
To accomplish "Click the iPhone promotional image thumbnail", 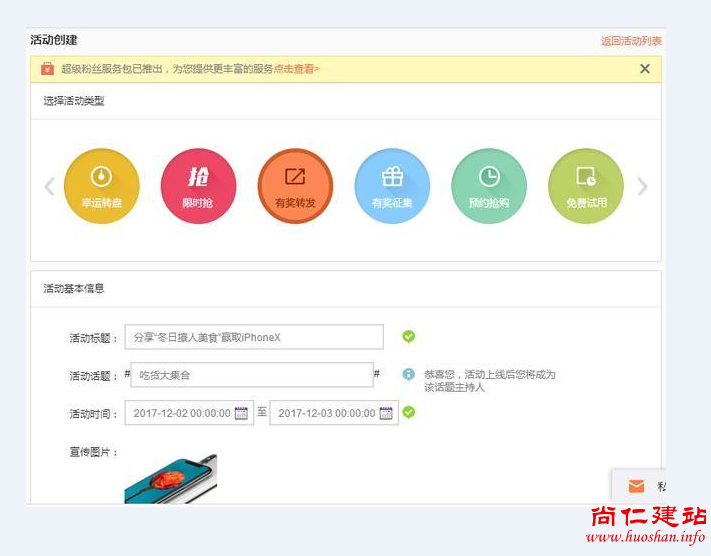I will [170, 479].
